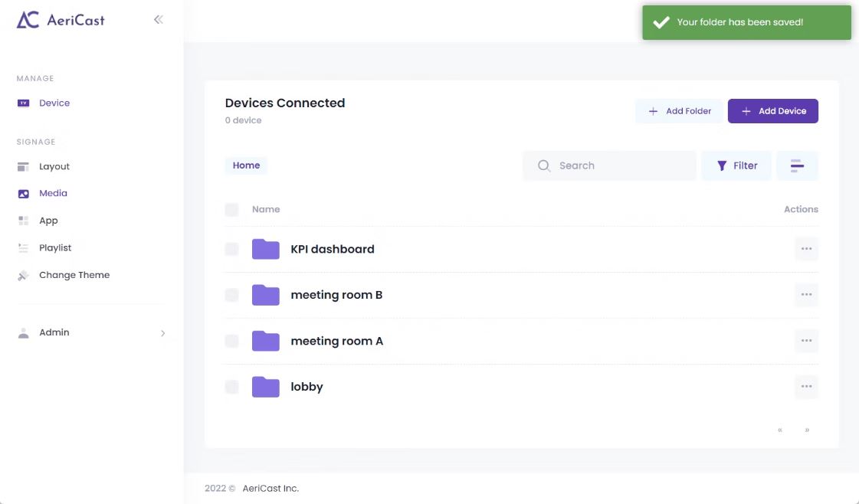Click the funnel Filter button

pyautogui.click(x=736, y=165)
